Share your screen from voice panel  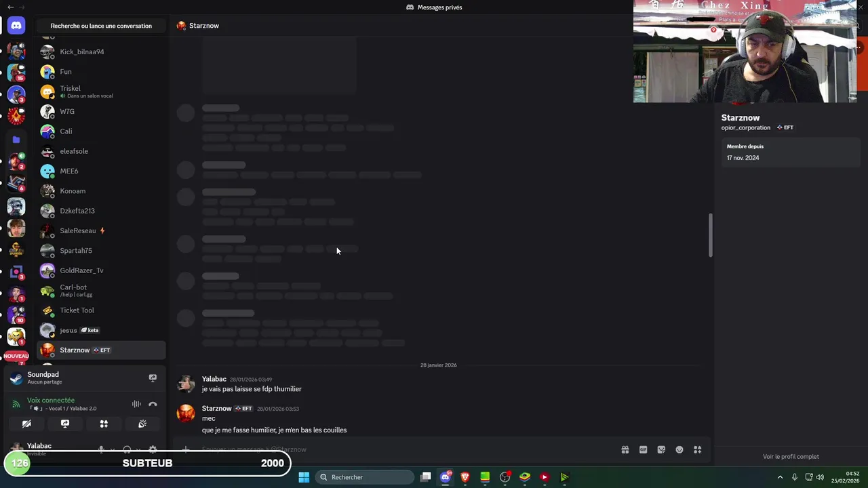(65, 424)
